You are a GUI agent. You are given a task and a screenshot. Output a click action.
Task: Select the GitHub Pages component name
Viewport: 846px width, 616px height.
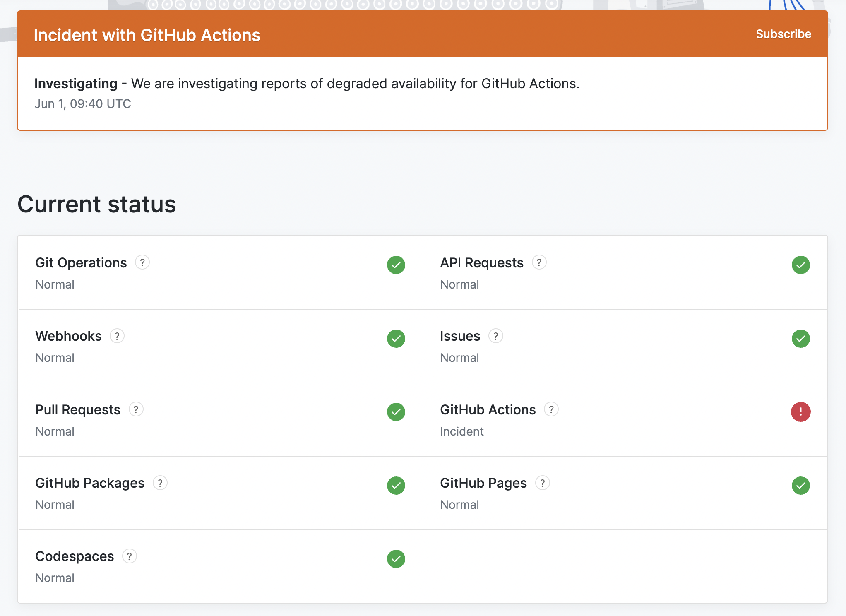tap(483, 483)
